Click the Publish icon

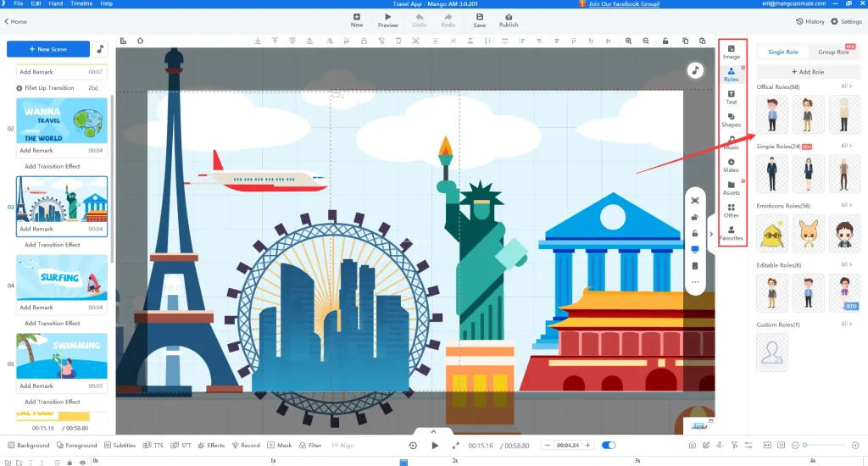[509, 20]
